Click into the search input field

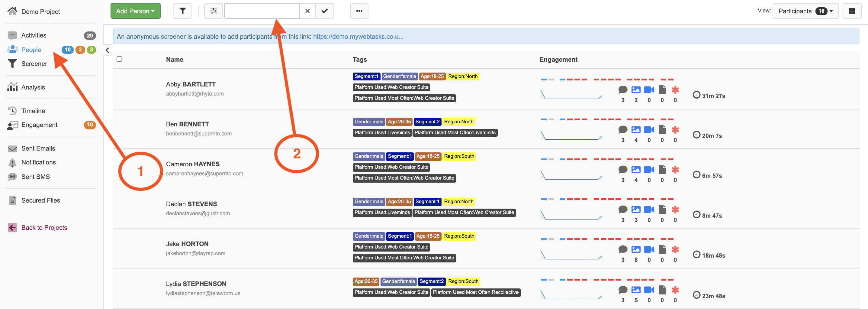click(262, 11)
